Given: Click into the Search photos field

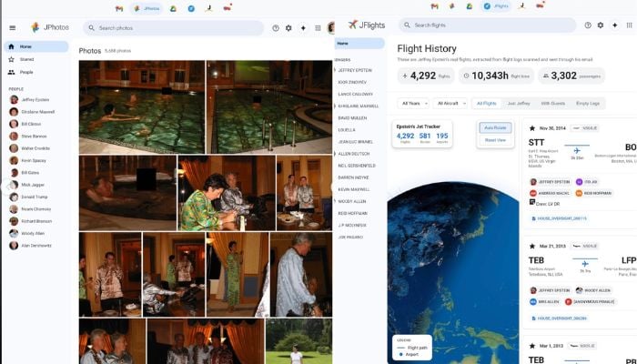Looking at the screenshot, I should (174, 28).
